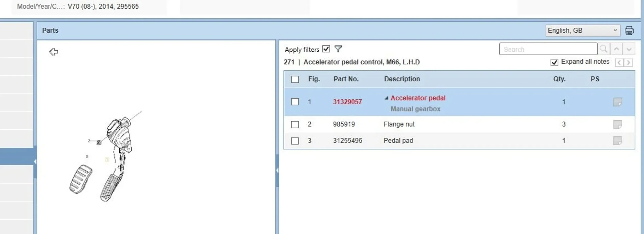Tick the select-all checkbox in table header

[295, 79]
